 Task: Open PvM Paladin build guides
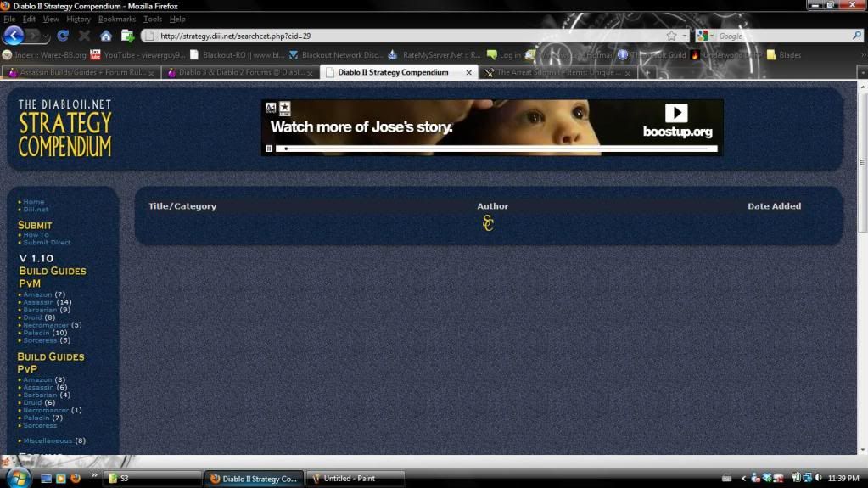coord(36,333)
